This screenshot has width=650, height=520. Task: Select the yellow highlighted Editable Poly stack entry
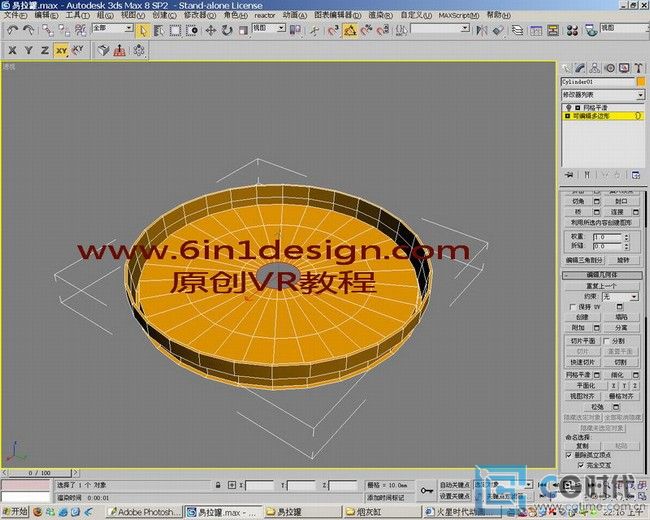(x=603, y=116)
